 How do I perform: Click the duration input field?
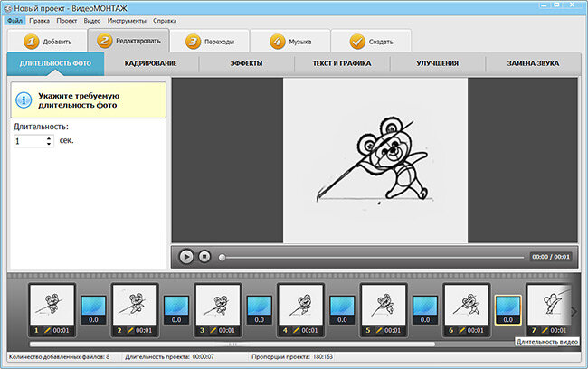click(x=30, y=141)
